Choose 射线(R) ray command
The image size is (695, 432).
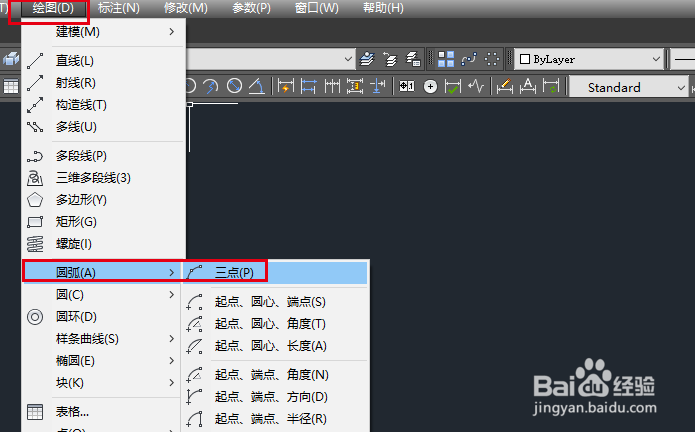pos(103,83)
